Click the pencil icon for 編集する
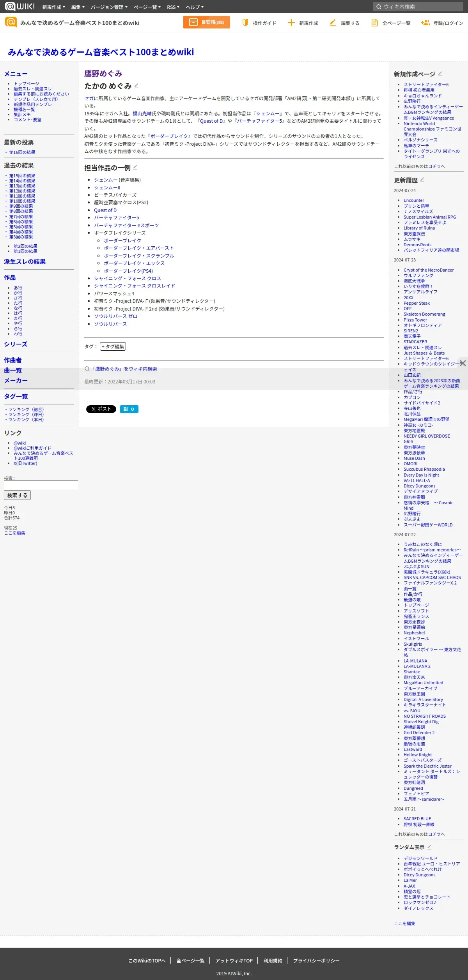 tap(333, 23)
